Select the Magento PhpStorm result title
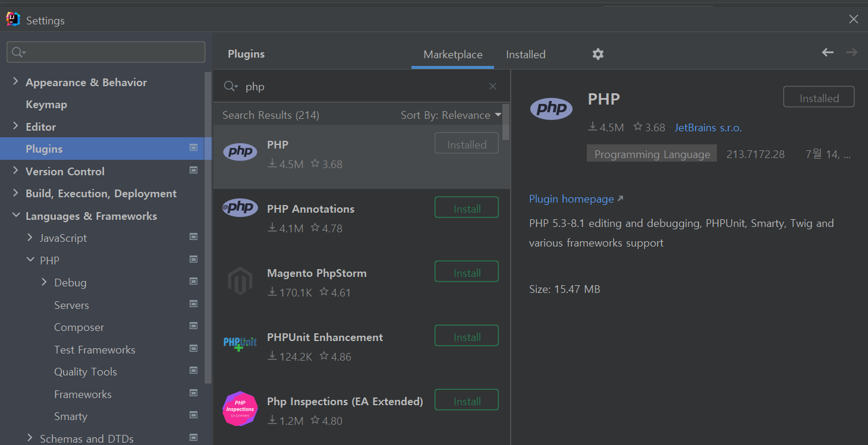868x445 pixels. [x=317, y=273]
